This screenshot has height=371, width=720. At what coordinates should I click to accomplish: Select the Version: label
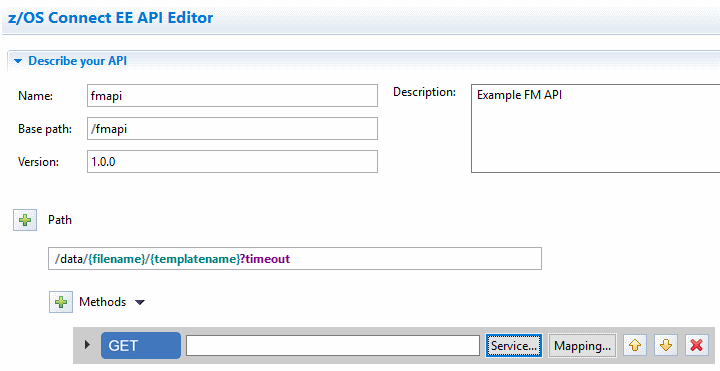tap(38, 162)
